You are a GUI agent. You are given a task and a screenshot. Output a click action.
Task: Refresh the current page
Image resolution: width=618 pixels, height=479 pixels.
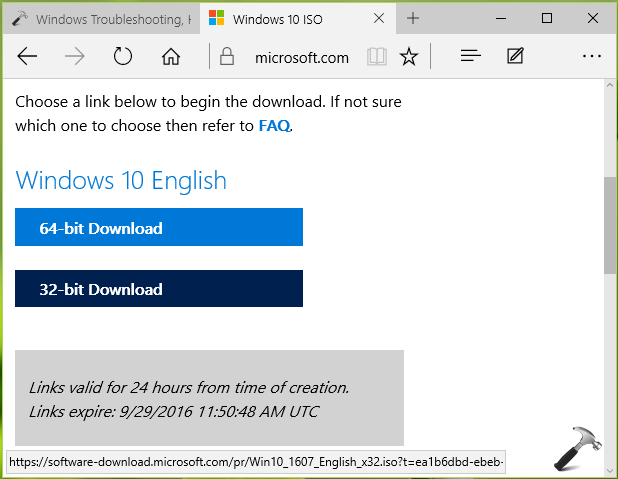pos(123,56)
